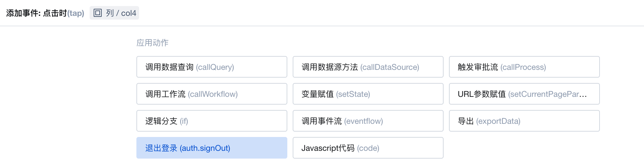The height and width of the screenshot is (166, 644).
Task: Click highlighted 退出登录 (auth.signOut) action
Action: [x=212, y=148]
